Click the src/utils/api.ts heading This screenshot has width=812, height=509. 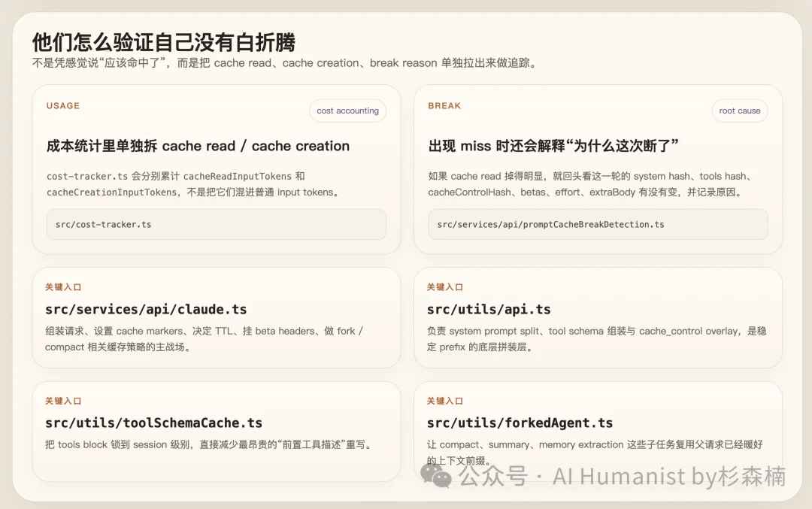click(489, 309)
